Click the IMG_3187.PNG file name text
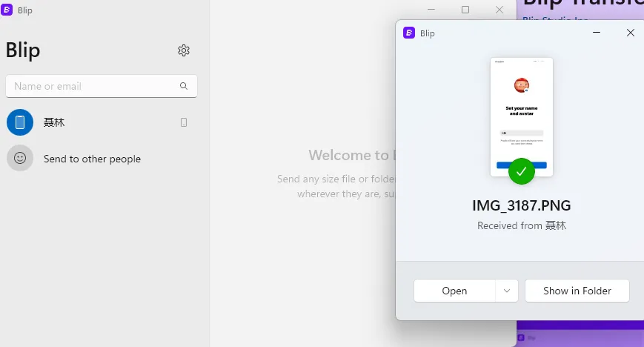The image size is (644, 347). pyautogui.click(x=522, y=205)
